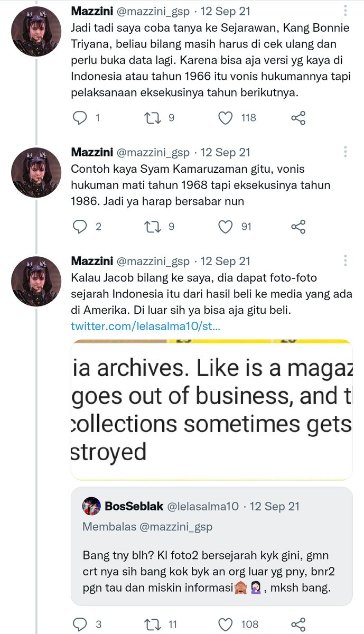Image resolution: width=364 pixels, height=634 pixels.
Task: Open more options on Syam Kamaruzaman tweet
Action: click(x=346, y=152)
